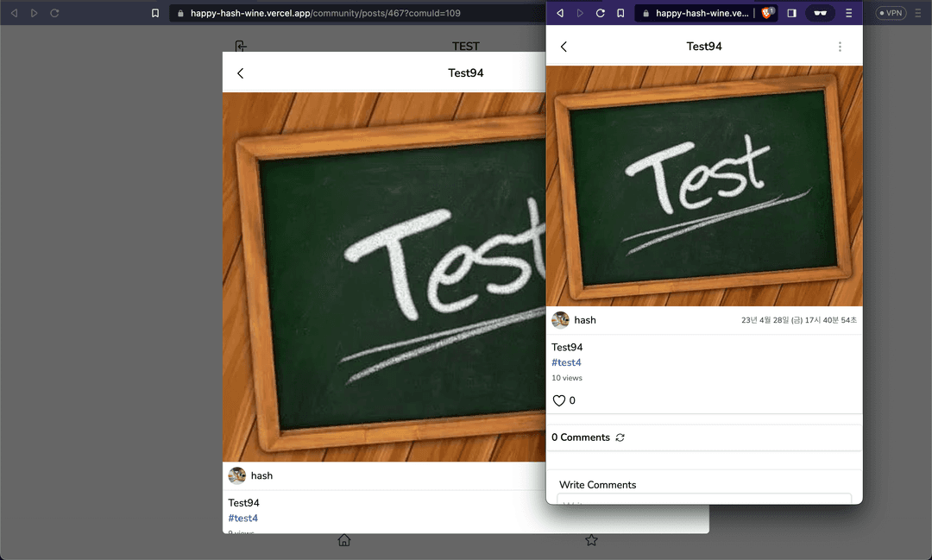Reload page in the background browser
This screenshot has height=560, width=932.
[x=54, y=13]
